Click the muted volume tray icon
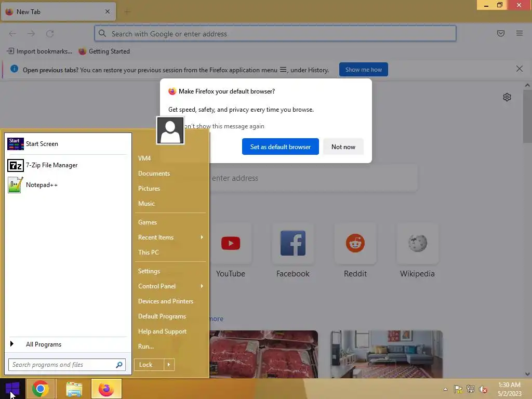532x399 pixels. click(x=483, y=389)
